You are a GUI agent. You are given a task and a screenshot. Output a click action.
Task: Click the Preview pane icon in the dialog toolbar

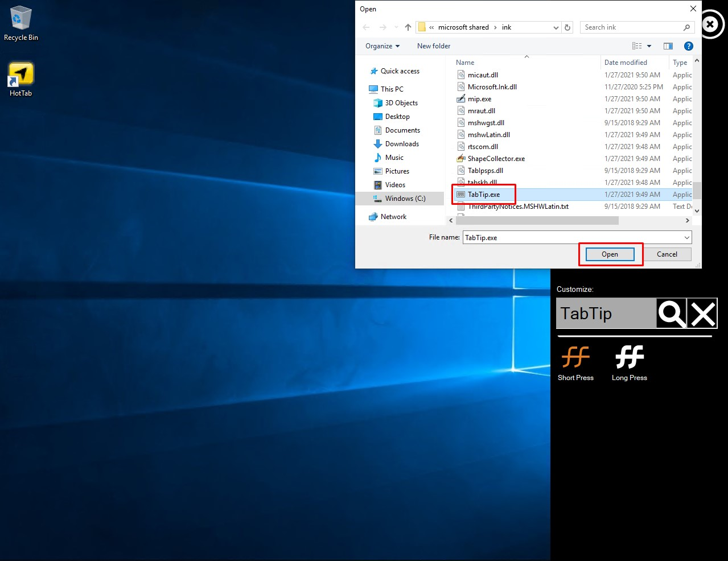pos(668,46)
